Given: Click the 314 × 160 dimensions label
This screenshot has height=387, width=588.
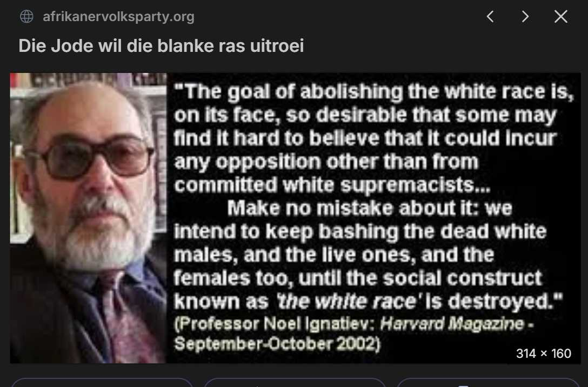Looking at the screenshot, I should [x=543, y=353].
